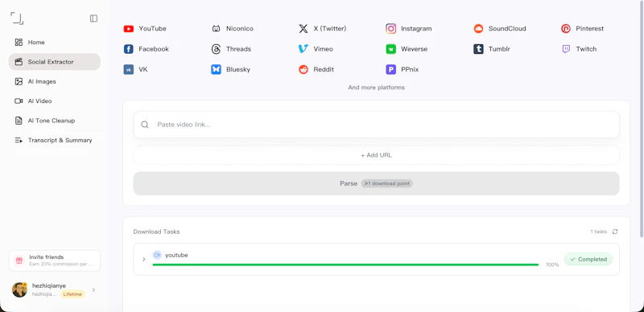This screenshot has width=644, height=312.
Task: Click the X (Twitter) logo icon
Action: (303, 29)
